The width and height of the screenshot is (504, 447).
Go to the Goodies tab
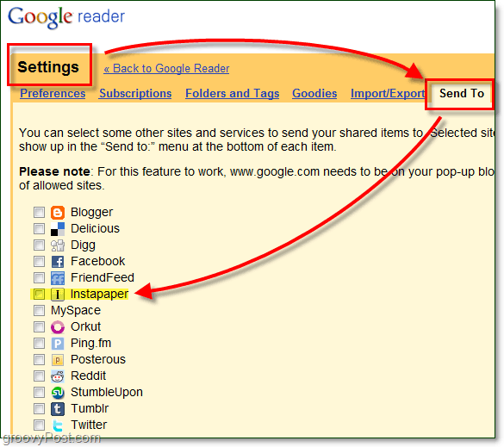314,94
